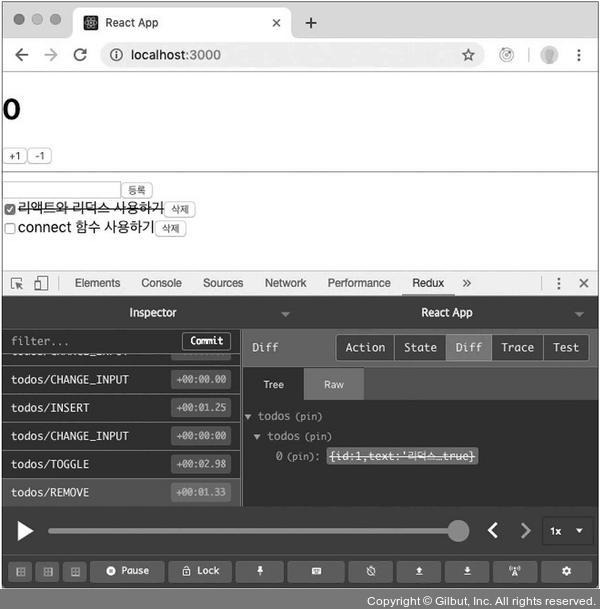The height and width of the screenshot is (609, 600).
Task: Activate the DevTools element picker
Action: click(x=17, y=284)
